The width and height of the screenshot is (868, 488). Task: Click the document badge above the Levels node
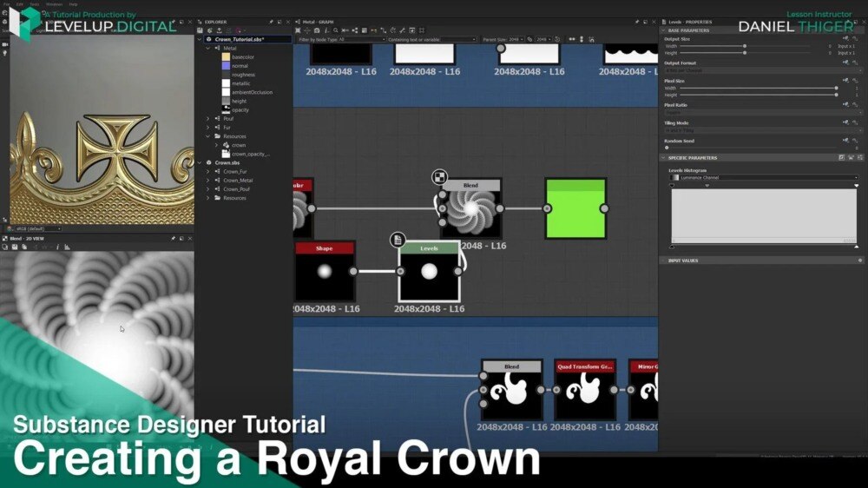click(x=397, y=240)
